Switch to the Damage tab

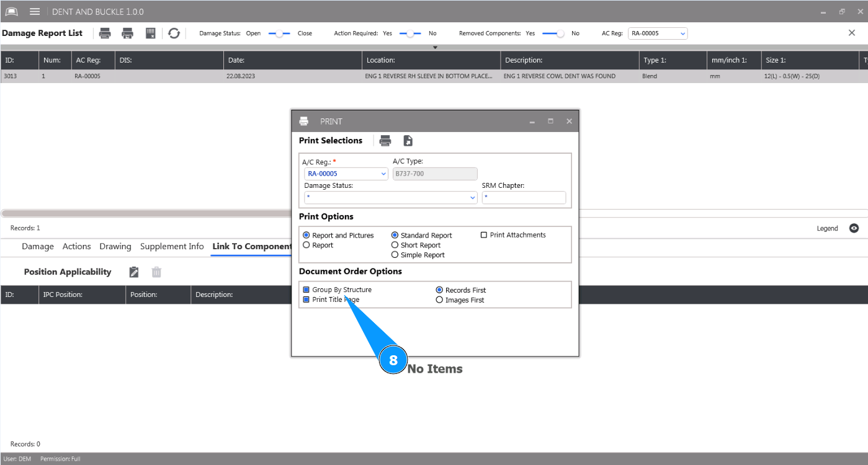(x=38, y=247)
